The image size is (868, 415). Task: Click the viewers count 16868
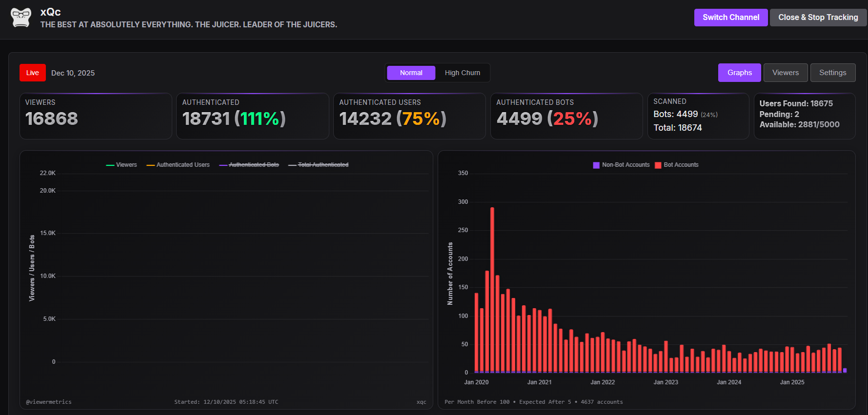[x=52, y=119]
